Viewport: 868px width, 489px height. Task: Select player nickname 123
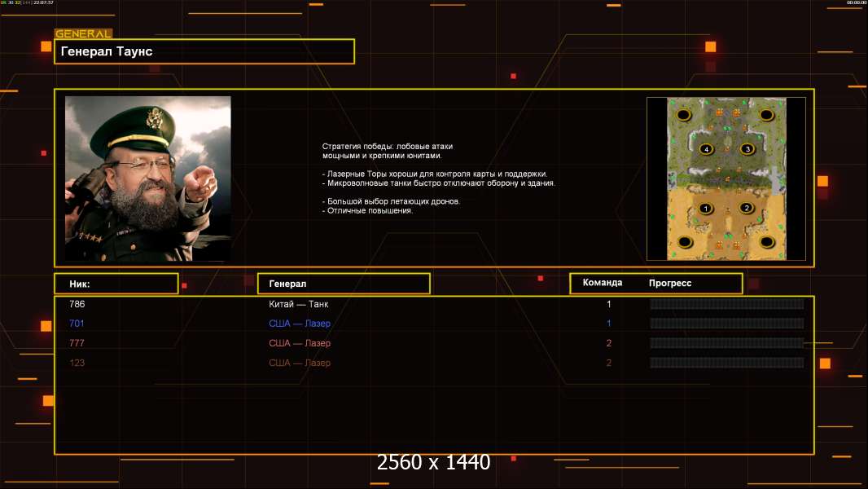[x=77, y=363]
